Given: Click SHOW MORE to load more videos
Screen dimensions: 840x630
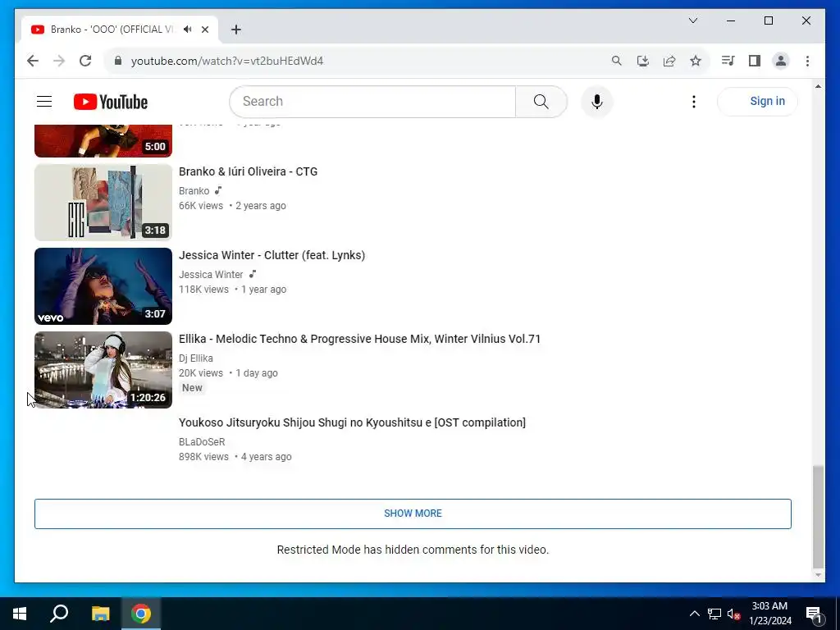Looking at the screenshot, I should click(x=413, y=514).
